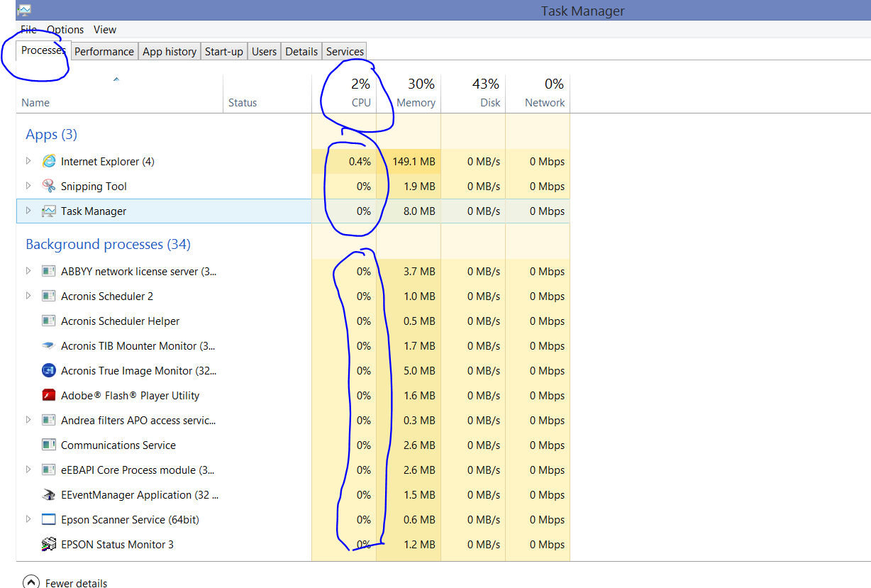Click the 0.4% CPU value
The height and width of the screenshot is (588, 871).
[x=360, y=161]
